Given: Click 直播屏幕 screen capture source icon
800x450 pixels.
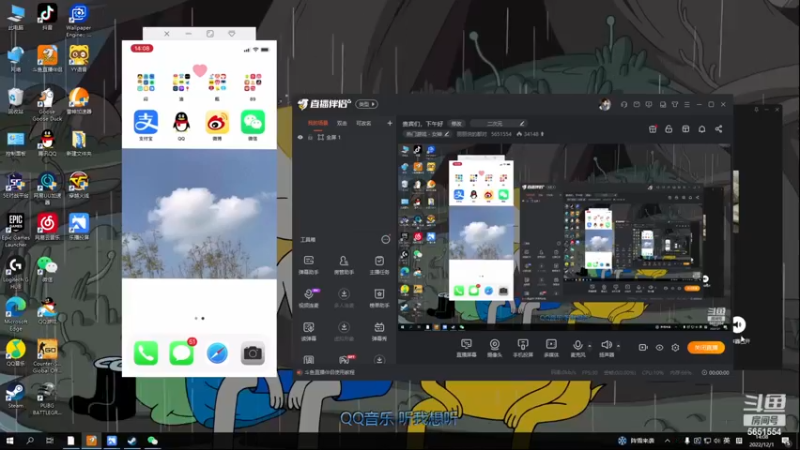Looking at the screenshot, I should pyautogui.click(x=466, y=347).
